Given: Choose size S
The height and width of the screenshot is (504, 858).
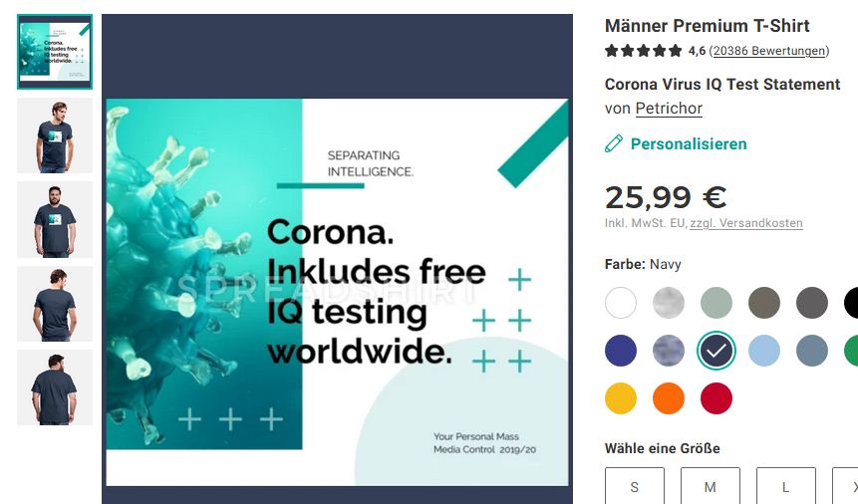Looking at the screenshot, I should coord(634,486).
